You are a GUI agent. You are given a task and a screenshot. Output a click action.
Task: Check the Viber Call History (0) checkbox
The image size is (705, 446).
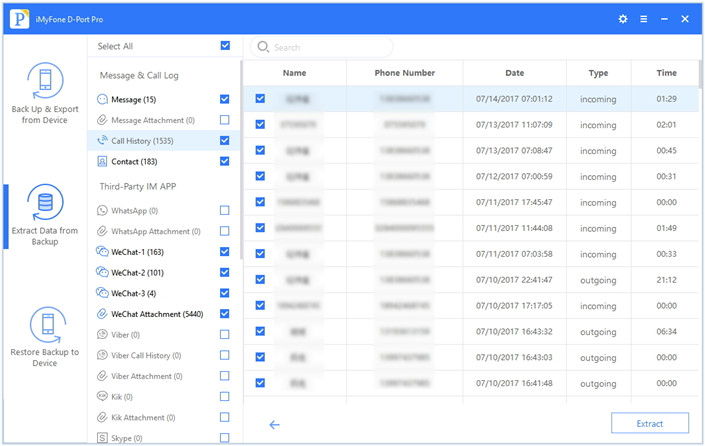(225, 355)
